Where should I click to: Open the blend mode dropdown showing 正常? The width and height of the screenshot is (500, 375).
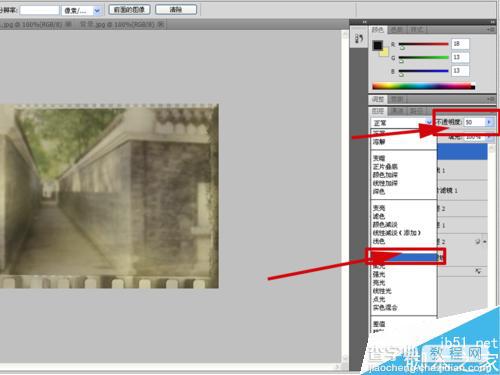[401, 123]
